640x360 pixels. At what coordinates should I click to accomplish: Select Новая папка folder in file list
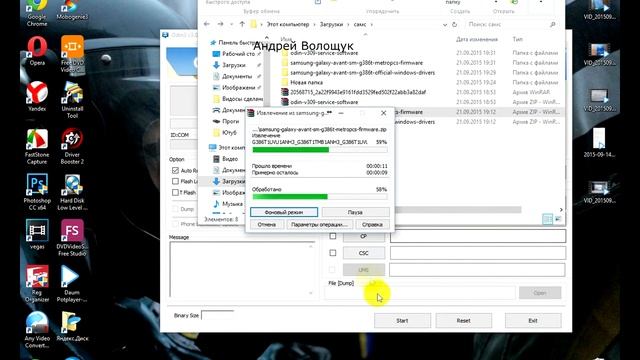[x=307, y=82]
